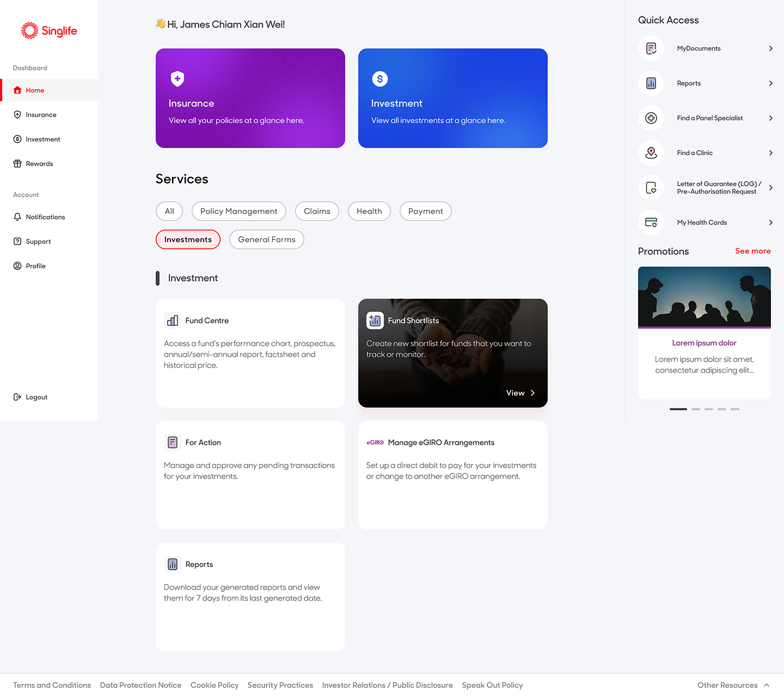Click the Singlife logo
Screen dimensions: 784x697
coord(49,31)
